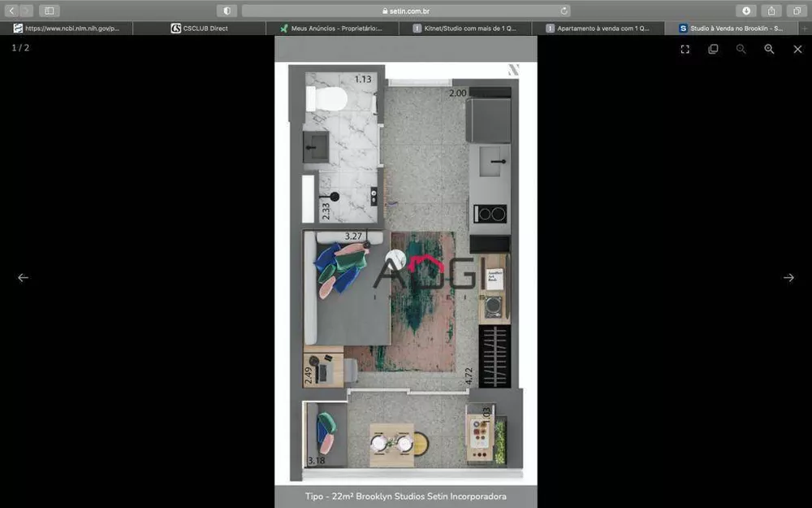This screenshot has width=812, height=508.
Task: Click the Tipo - 22m² Brooklyn Studios caption
Action: [406, 496]
